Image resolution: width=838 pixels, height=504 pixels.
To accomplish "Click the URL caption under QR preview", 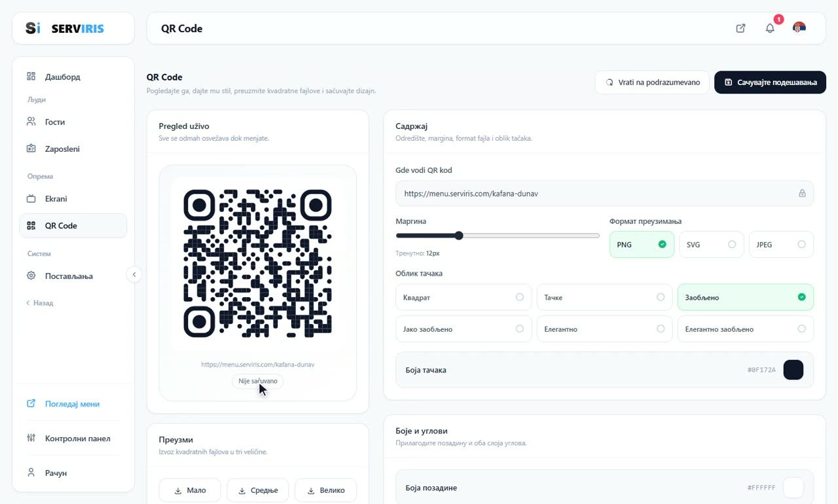I will pyautogui.click(x=258, y=365).
